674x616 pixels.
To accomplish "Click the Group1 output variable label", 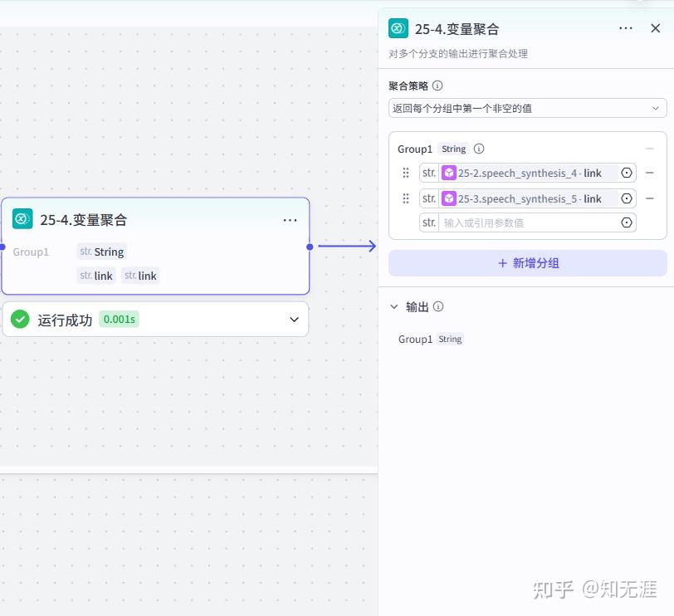I will [x=415, y=340].
